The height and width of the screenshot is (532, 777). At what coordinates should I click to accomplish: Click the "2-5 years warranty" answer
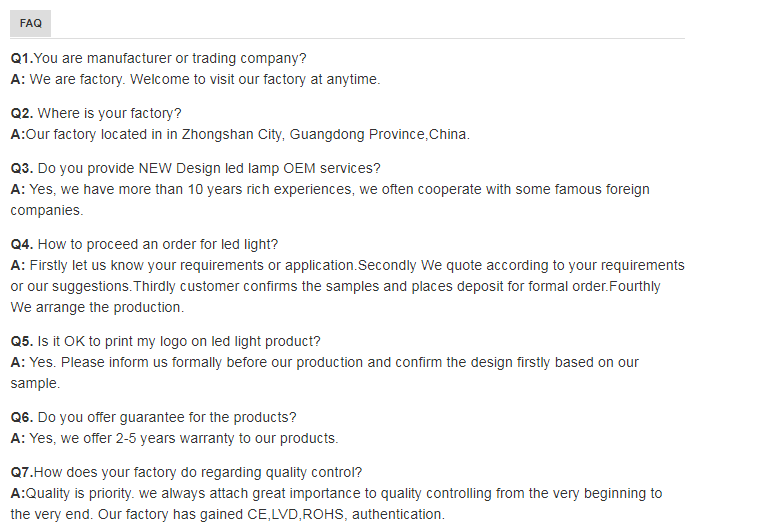(185, 438)
